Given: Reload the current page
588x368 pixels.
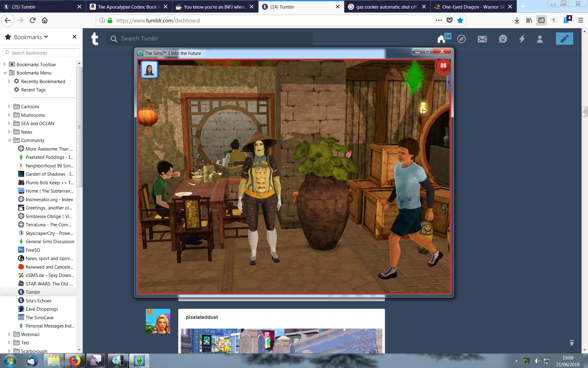Looking at the screenshot, I should pos(32,21).
